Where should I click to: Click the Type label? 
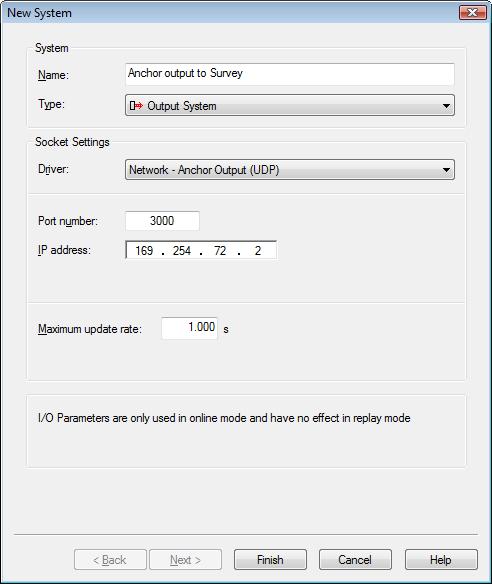point(51,104)
